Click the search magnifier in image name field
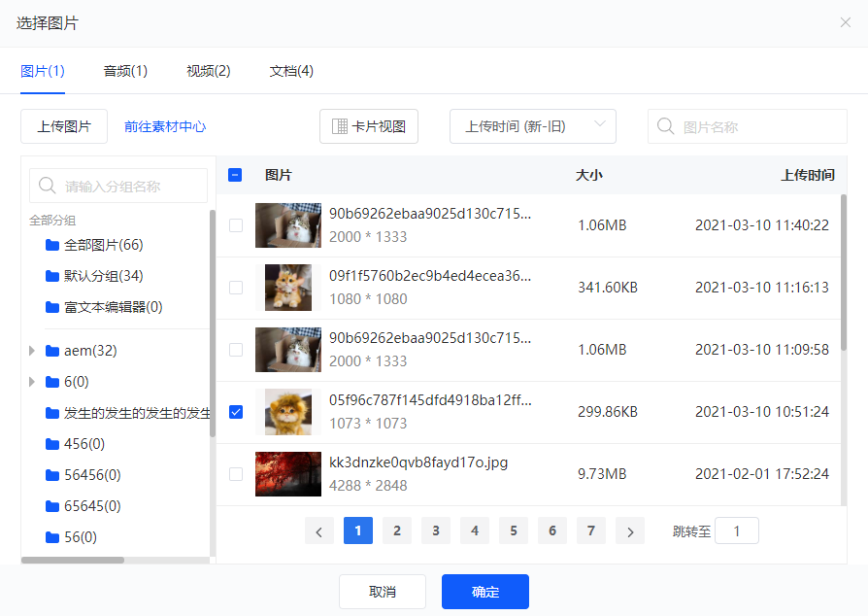Viewport: 868px width, 616px height. click(666, 126)
